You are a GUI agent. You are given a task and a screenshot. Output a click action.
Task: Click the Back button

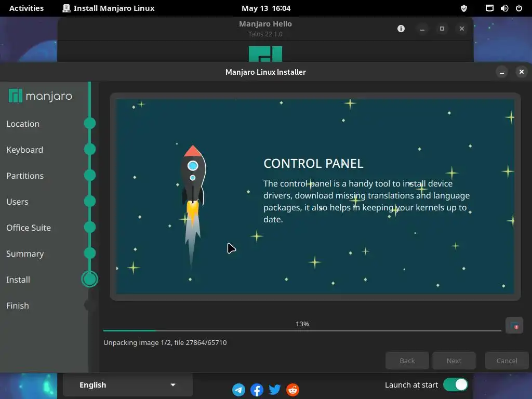407,361
